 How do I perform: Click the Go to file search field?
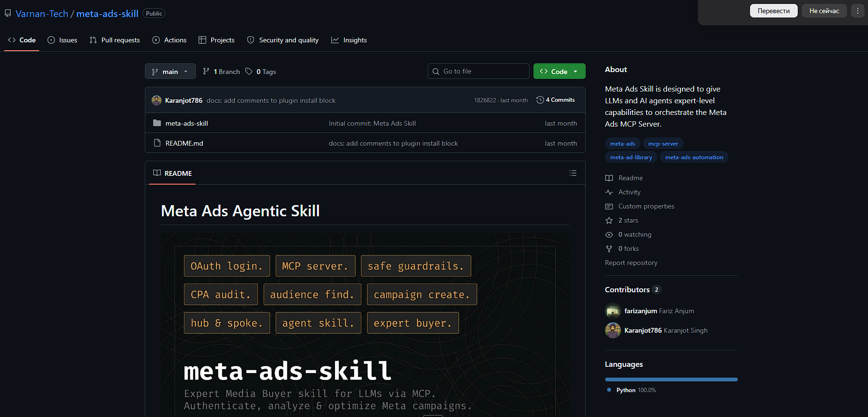pyautogui.click(x=478, y=71)
